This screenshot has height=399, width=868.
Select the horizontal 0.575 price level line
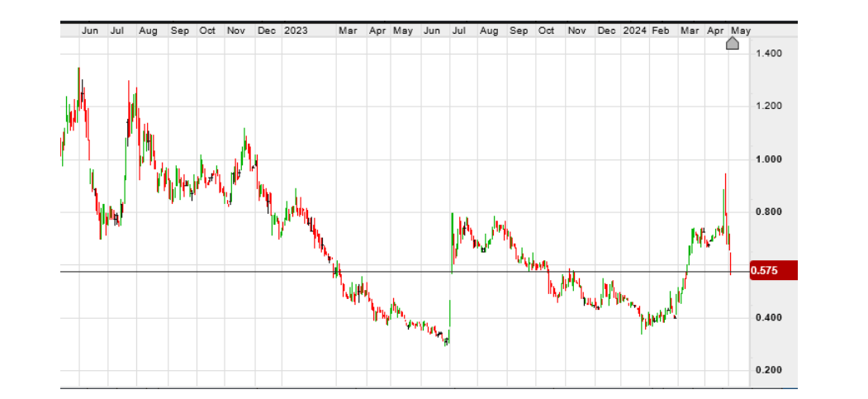[x=405, y=272]
